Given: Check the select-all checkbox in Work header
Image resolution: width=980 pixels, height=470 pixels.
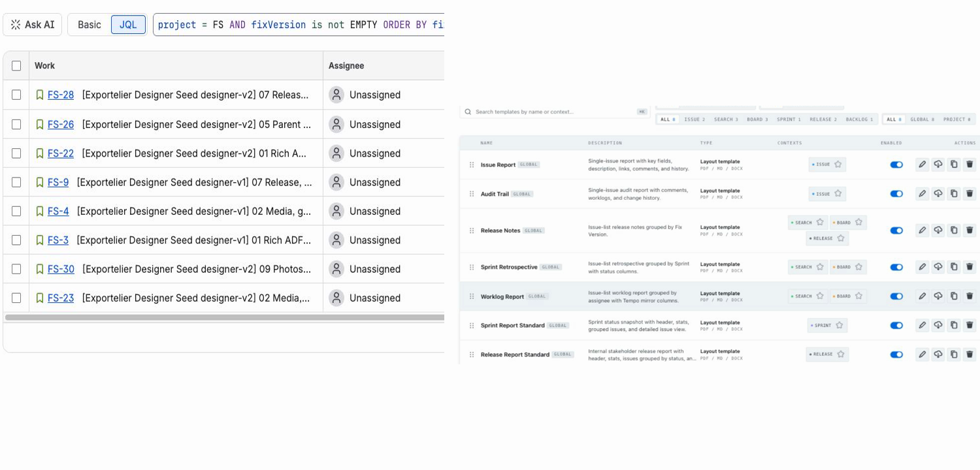Looking at the screenshot, I should tap(16, 66).
